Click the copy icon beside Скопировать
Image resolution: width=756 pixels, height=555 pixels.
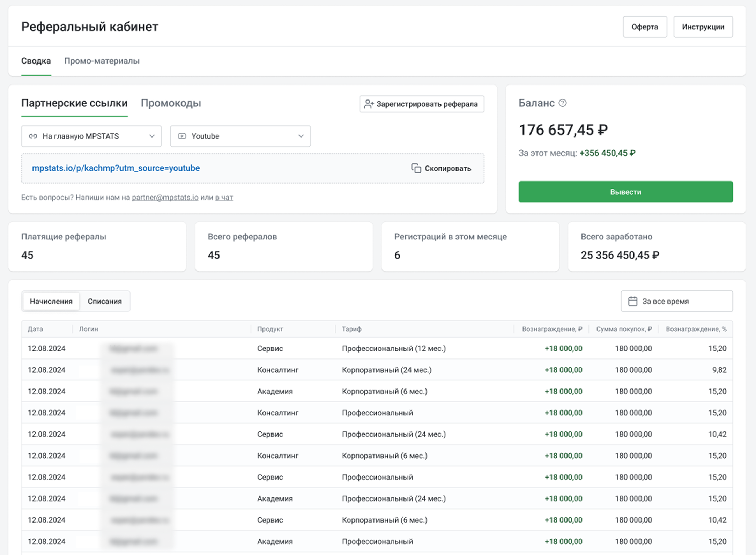(x=416, y=168)
